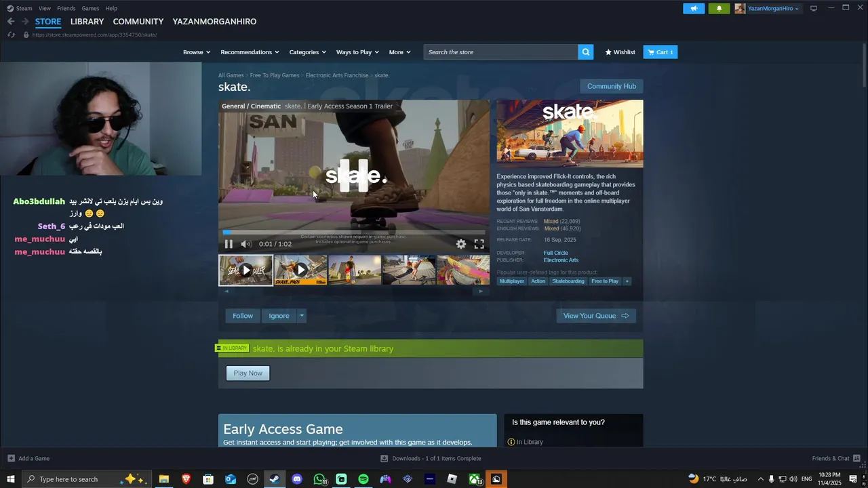Click the store search magnifier button
The width and height of the screenshot is (868, 488).
[x=586, y=52]
